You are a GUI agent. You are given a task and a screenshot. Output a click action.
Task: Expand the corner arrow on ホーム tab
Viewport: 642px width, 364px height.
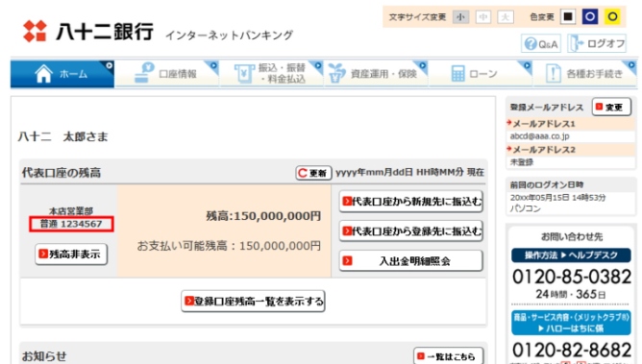109,66
